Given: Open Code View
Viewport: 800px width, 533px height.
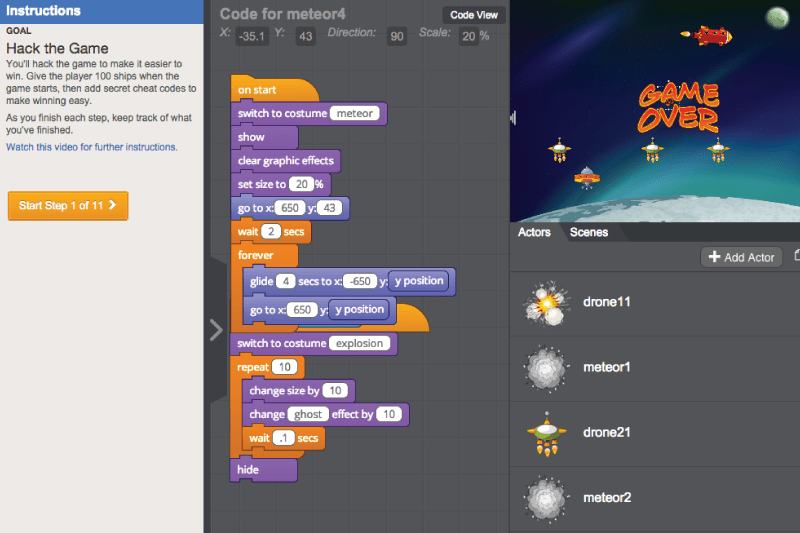Looking at the screenshot, I should (473, 15).
